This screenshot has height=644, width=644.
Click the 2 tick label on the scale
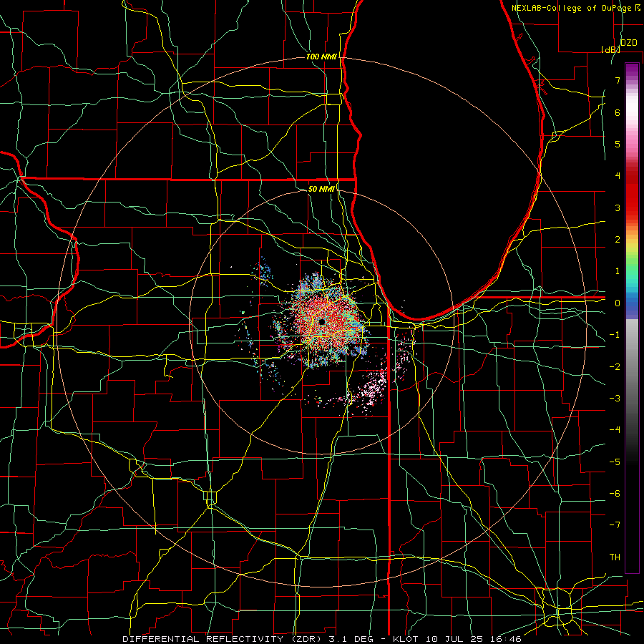(x=618, y=239)
